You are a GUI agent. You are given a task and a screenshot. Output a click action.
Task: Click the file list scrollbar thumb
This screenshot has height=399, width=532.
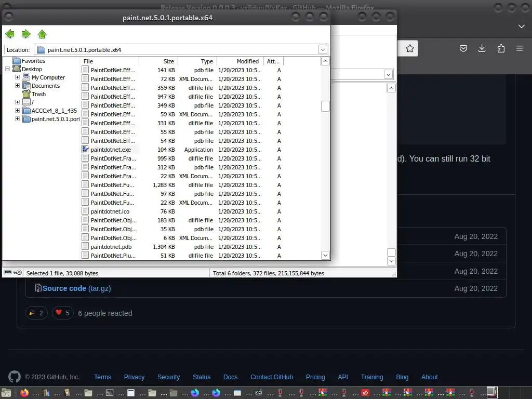pyautogui.click(x=325, y=106)
